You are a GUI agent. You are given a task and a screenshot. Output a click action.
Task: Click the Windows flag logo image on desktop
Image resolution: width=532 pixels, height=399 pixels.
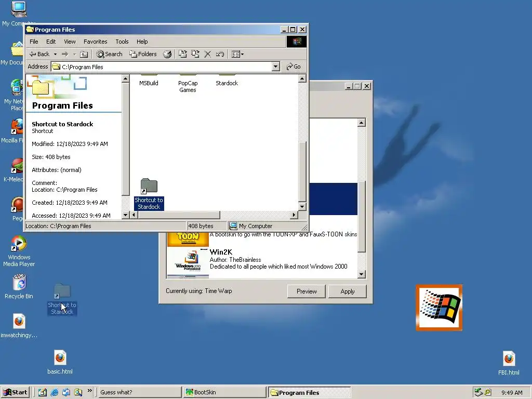point(439,308)
